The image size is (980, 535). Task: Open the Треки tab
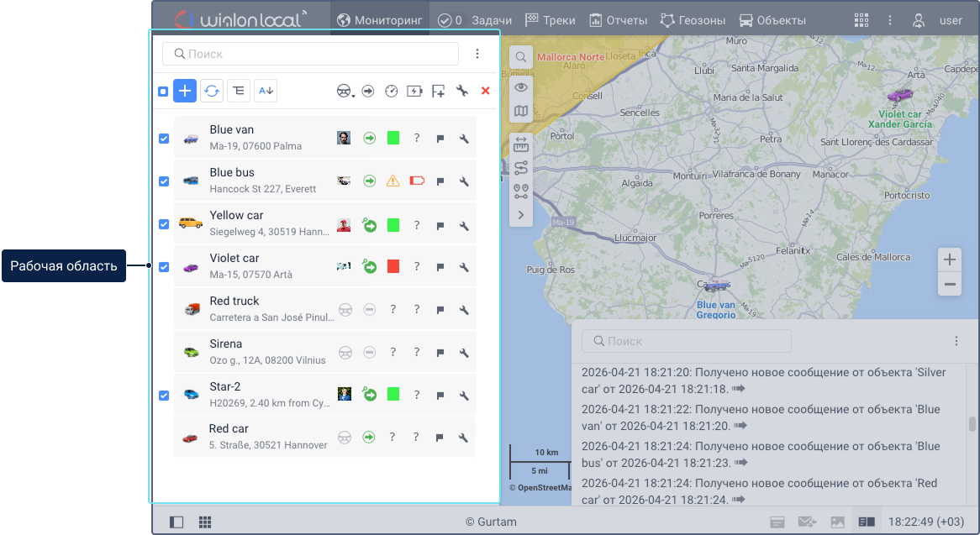551,20
